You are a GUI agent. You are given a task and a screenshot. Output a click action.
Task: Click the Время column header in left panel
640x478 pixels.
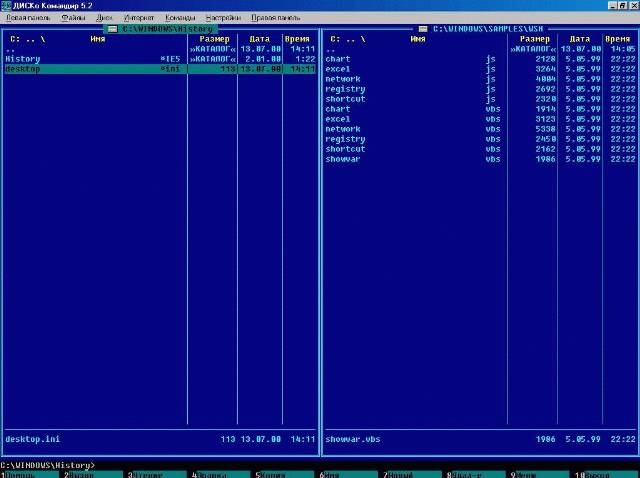[297, 39]
